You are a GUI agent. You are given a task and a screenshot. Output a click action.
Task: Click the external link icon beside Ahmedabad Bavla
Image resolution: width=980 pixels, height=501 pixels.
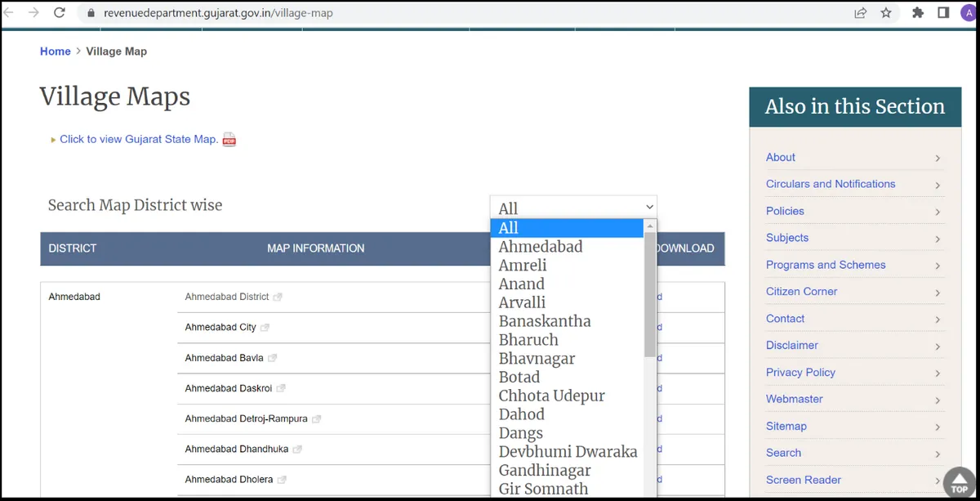click(274, 358)
